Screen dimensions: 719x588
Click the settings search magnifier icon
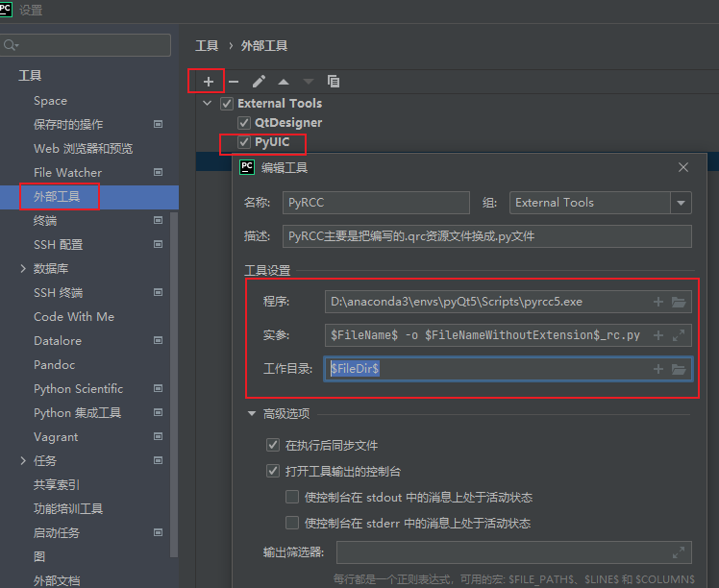click(x=10, y=45)
